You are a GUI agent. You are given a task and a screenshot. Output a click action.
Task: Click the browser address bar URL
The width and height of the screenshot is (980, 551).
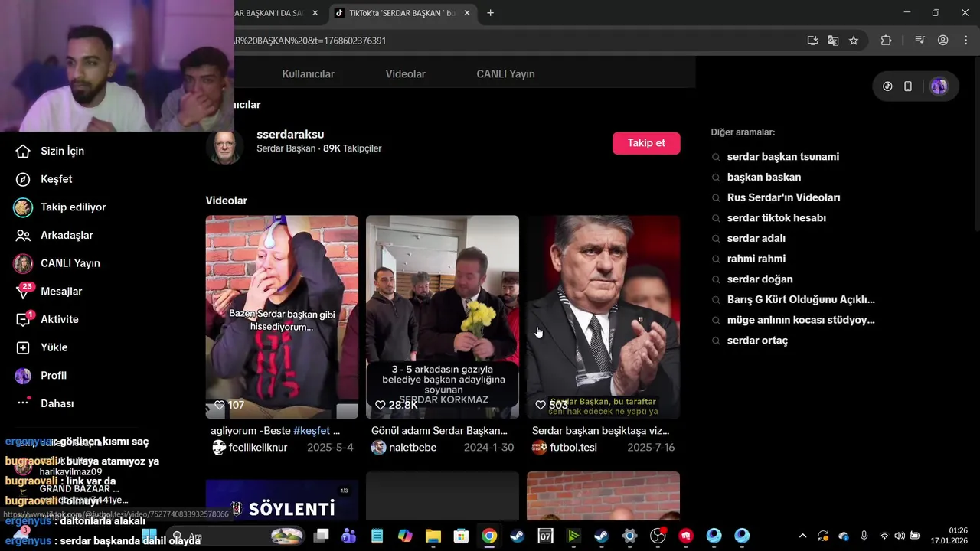click(x=310, y=41)
